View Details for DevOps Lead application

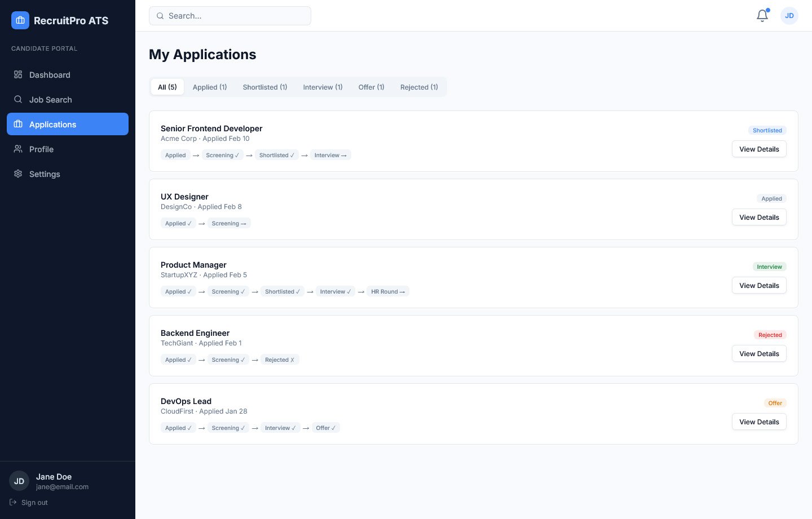click(x=759, y=422)
